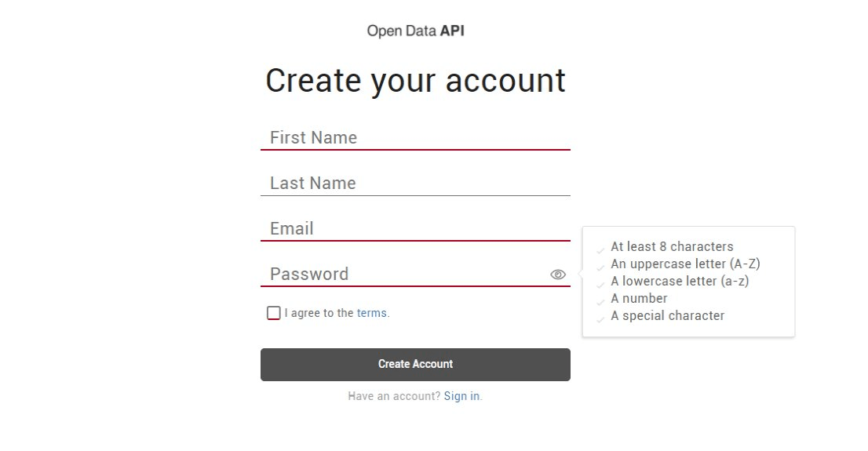Click into the Email field
Image resolution: width=868 pixels, height=451 pixels.
pyautogui.click(x=414, y=229)
